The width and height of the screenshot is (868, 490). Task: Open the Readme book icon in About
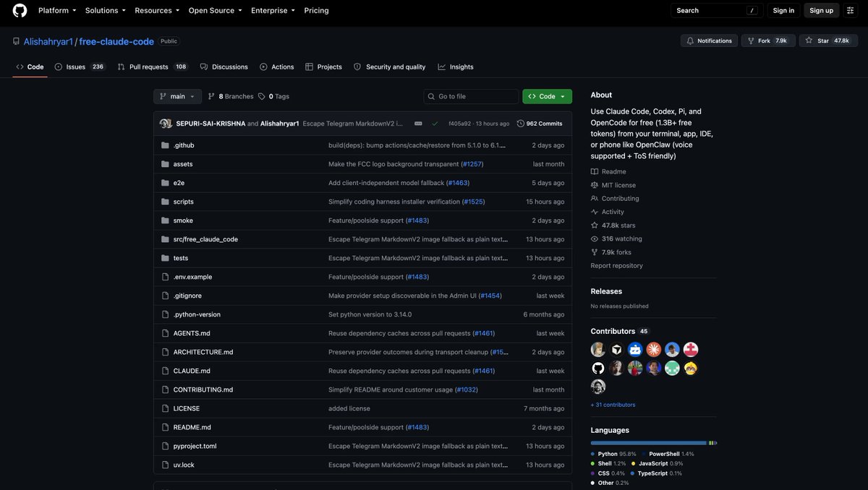(x=595, y=171)
